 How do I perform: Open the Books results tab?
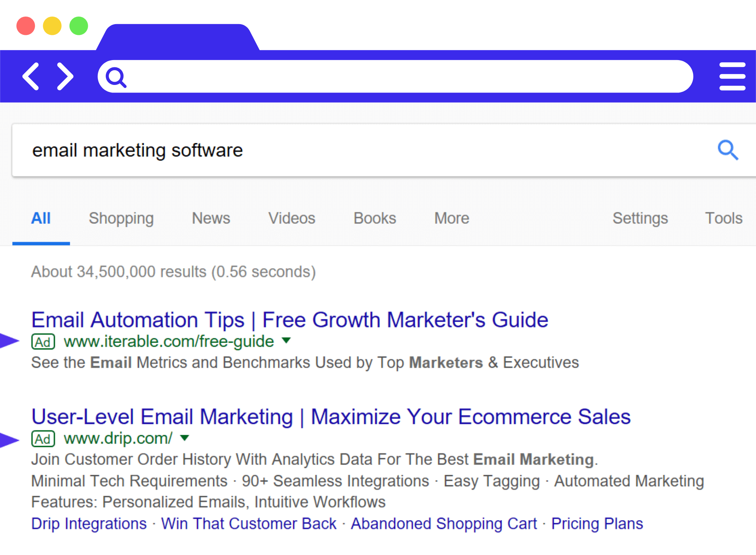[x=375, y=218]
